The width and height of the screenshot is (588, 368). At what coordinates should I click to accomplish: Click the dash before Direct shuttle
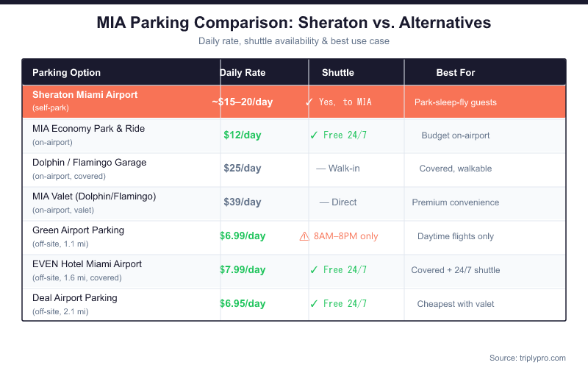(324, 202)
